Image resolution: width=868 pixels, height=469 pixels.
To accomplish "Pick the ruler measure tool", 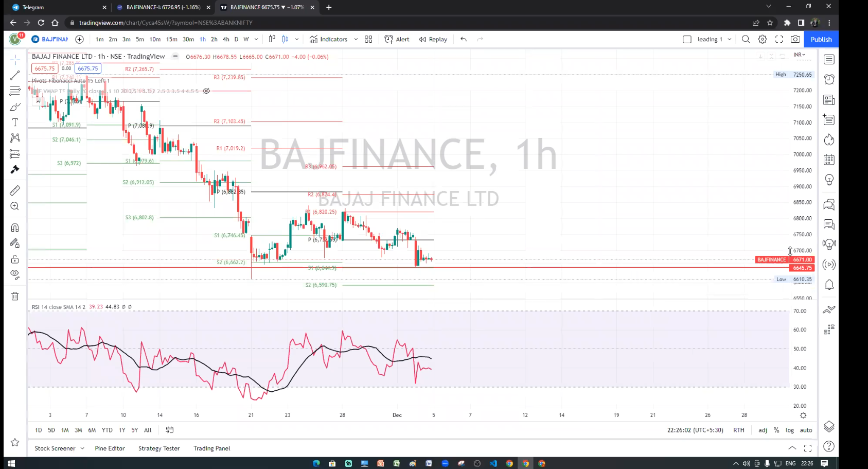I will (x=15, y=190).
